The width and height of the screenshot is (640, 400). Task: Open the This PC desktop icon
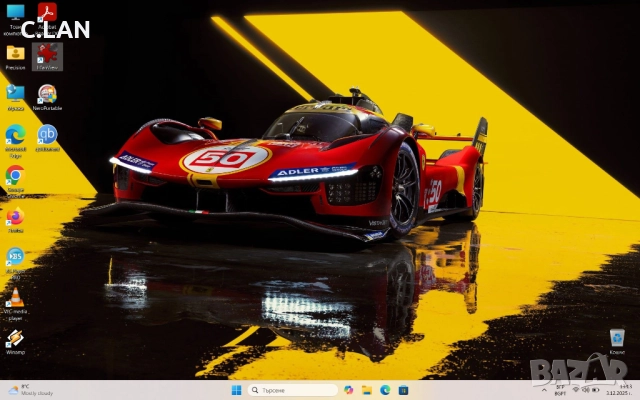[15, 12]
